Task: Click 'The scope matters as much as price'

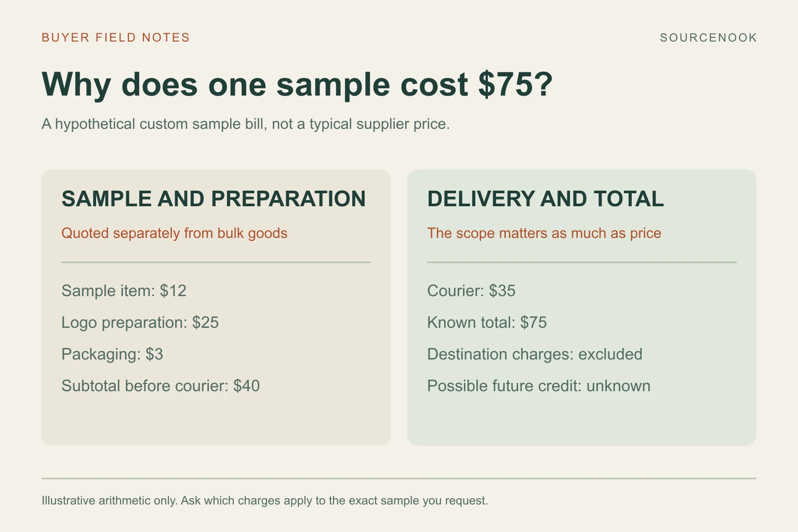Action: pos(544,233)
